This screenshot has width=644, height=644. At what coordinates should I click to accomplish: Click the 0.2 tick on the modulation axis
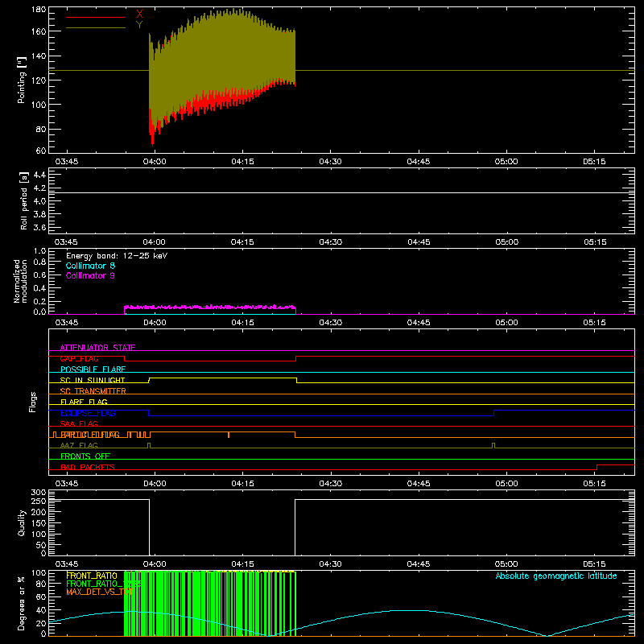coord(39,301)
